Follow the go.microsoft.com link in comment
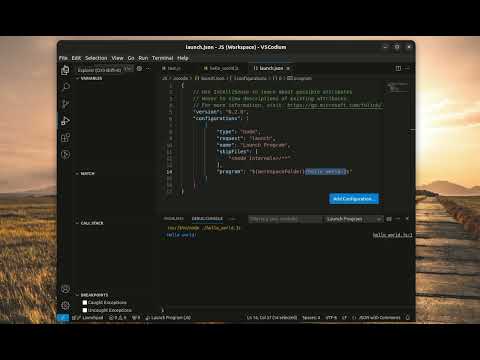This screenshot has height=360, width=480. pos(335,105)
